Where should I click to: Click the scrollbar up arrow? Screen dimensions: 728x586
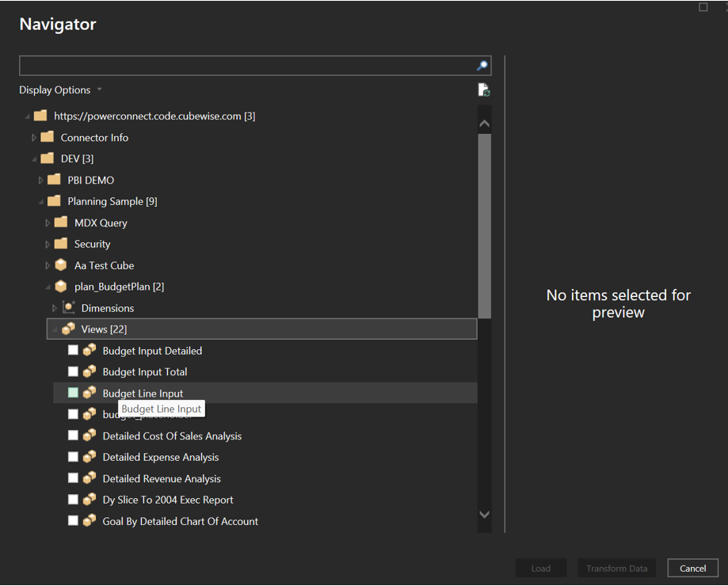point(484,124)
